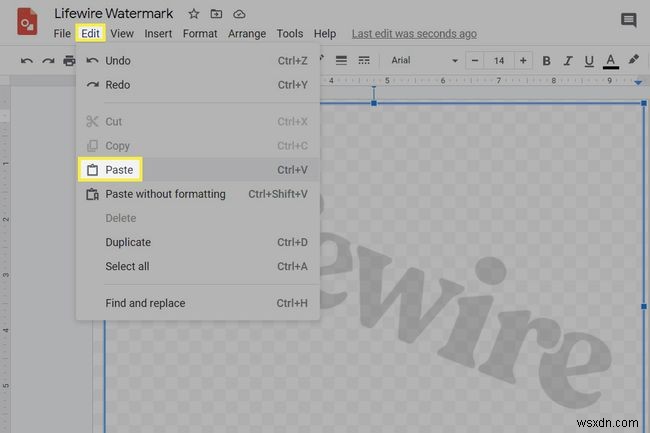
Task: Open the File menu
Action: tap(62, 34)
